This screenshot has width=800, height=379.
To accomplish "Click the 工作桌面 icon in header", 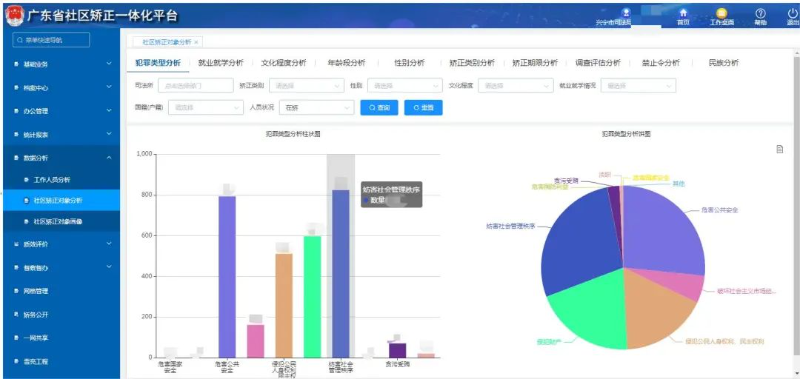I will [x=721, y=13].
